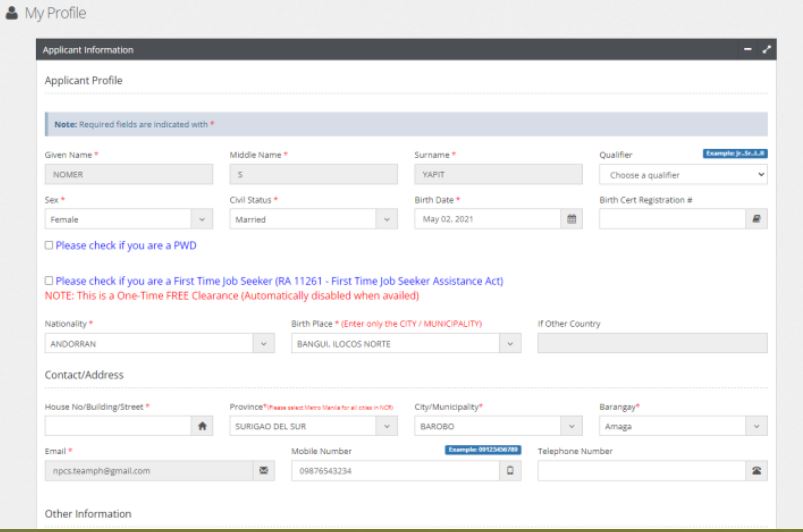Screen dimensions: 803x532
Task: Enable the First Time Job Seeker checkbox
Action: coord(50,282)
